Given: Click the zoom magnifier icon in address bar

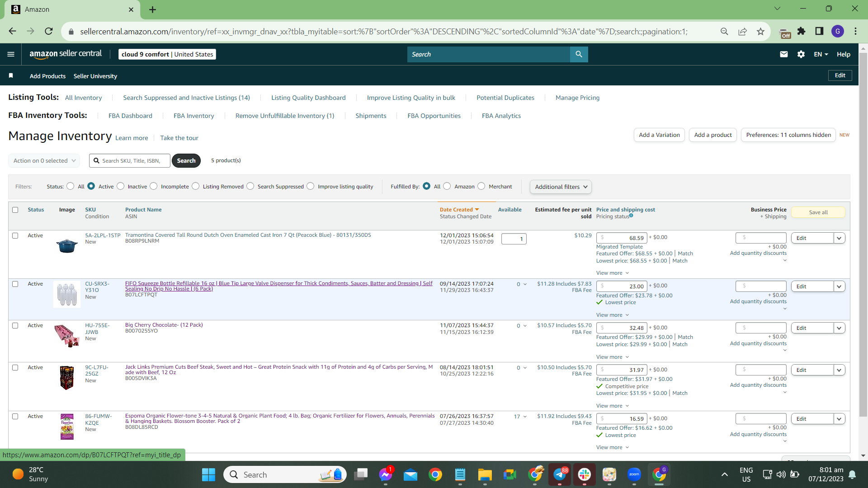Looking at the screenshot, I should click(x=724, y=31).
